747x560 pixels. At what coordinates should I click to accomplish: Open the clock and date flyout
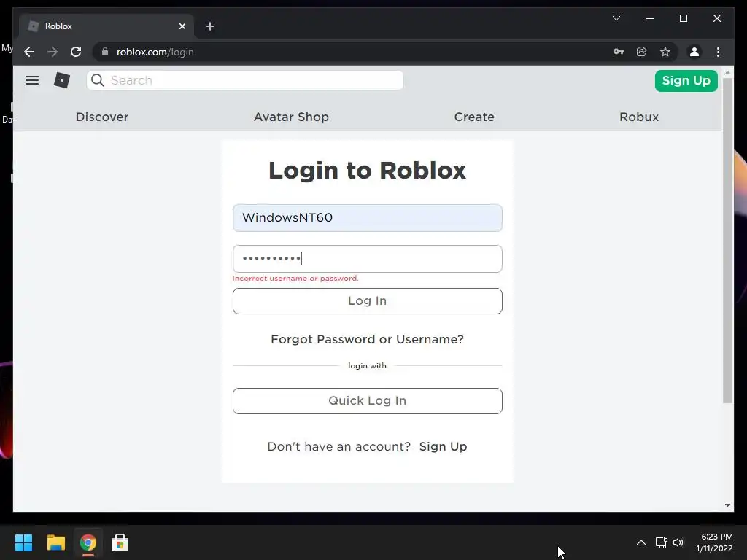(715, 542)
